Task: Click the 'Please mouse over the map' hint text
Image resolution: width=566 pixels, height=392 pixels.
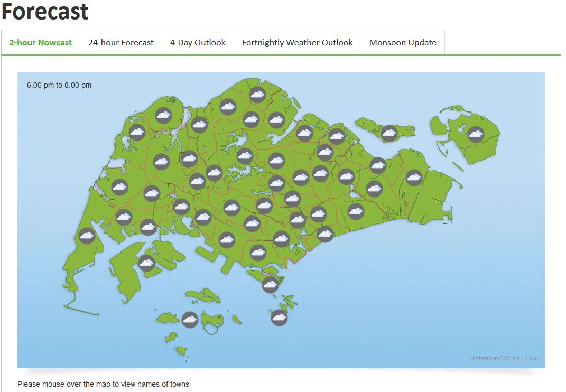Action: coord(103,384)
